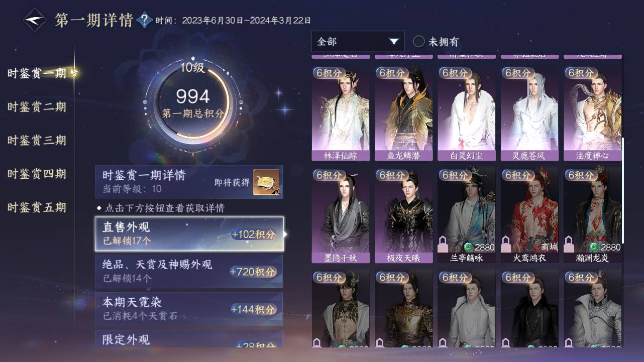Switch to 时鉴赏二期 tab
Screen dimensions: 644x362
click(37, 107)
